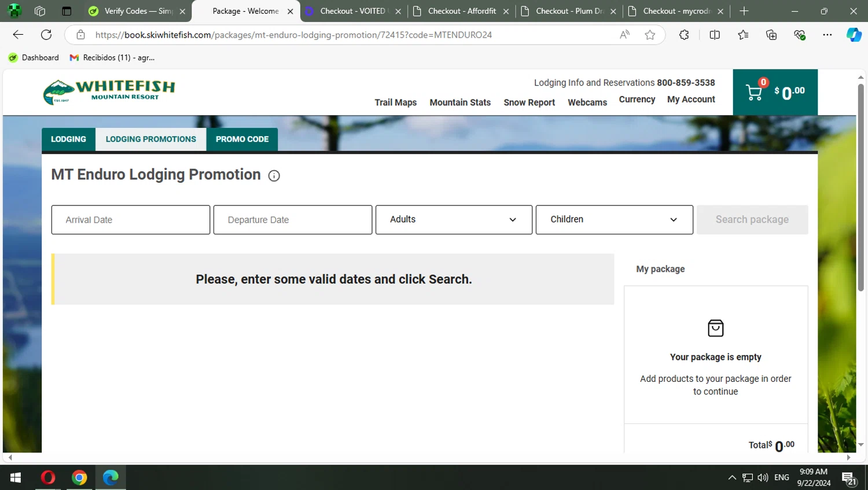Show hidden tray icons chevron
The image size is (868, 490).
pos(732,478)
